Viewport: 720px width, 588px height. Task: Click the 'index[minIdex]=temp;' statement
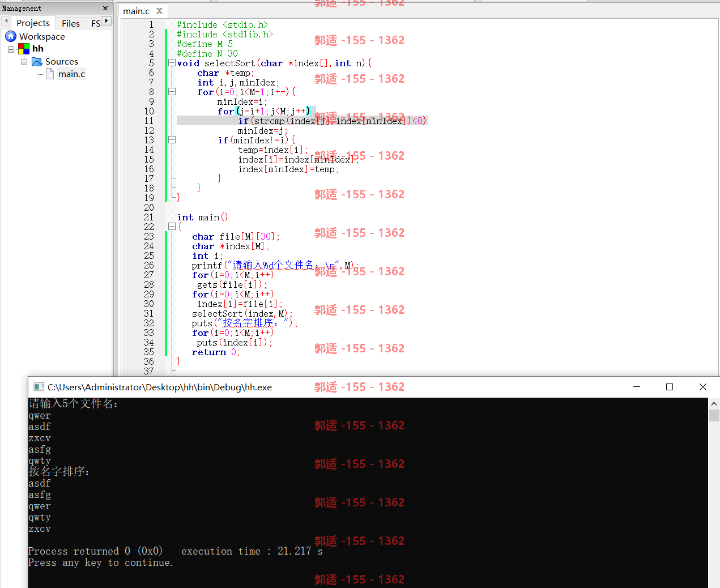click(x=288, y=169)
